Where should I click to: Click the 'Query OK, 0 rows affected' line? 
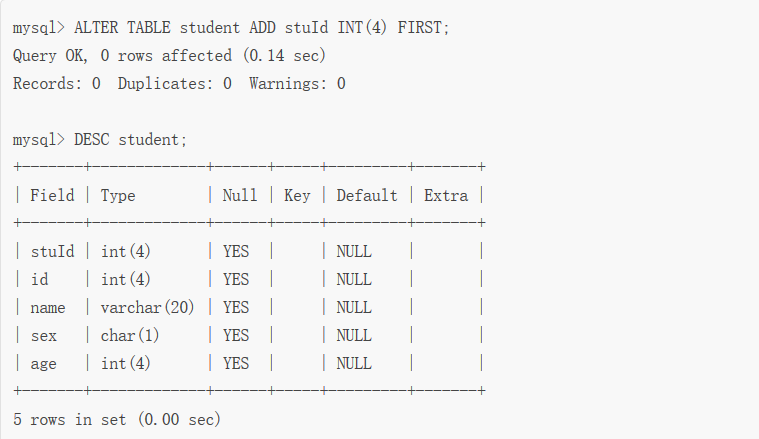point(169,56)
